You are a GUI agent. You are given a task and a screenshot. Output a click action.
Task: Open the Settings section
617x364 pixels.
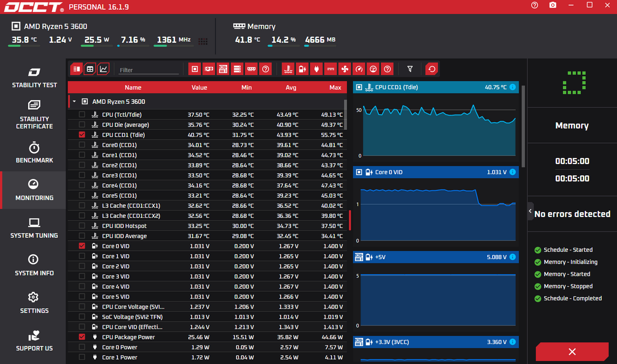click(x=34, y=303)
